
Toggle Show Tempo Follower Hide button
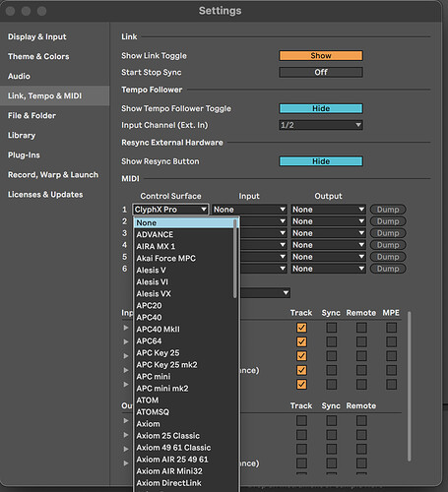(321, 108)
